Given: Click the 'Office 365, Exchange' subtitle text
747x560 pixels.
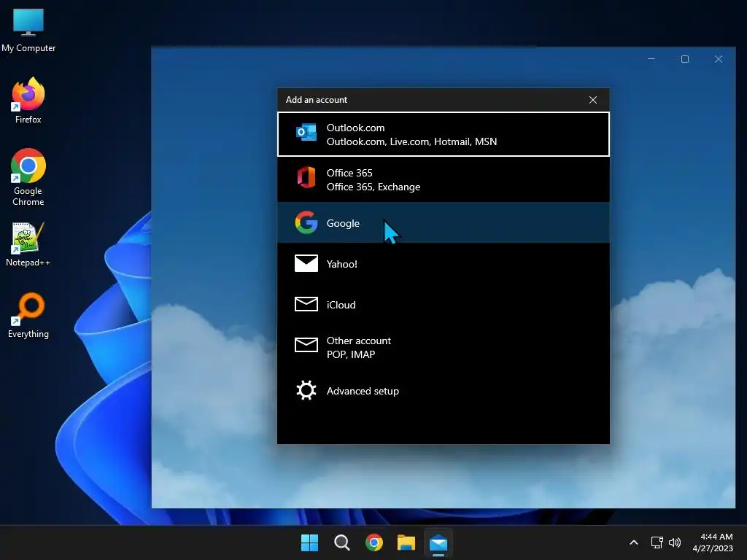Looking at the screenshot, I should pos(373,187).
